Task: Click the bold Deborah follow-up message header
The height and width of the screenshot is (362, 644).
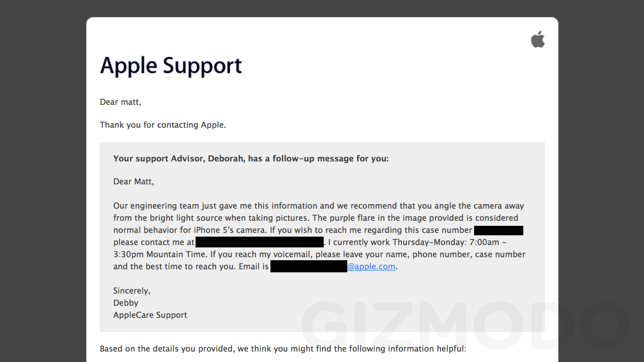Action: [x=251, y=159]
